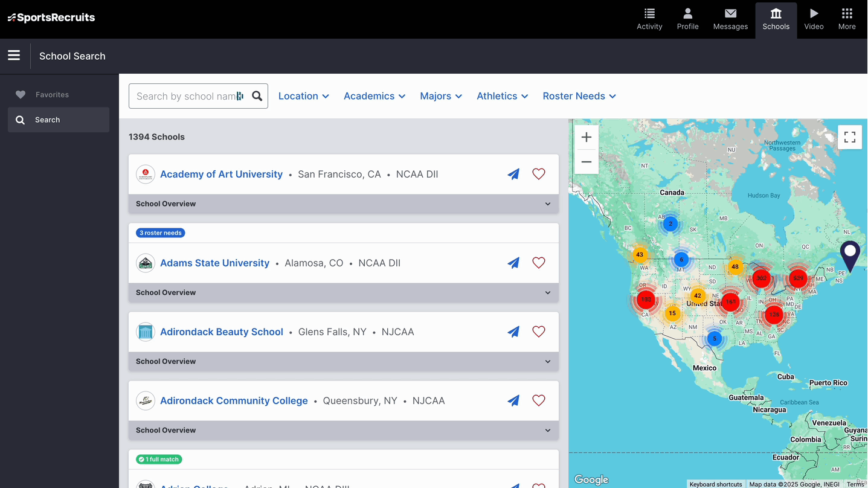Send message to Adams State University

click(x=513, y=263)
